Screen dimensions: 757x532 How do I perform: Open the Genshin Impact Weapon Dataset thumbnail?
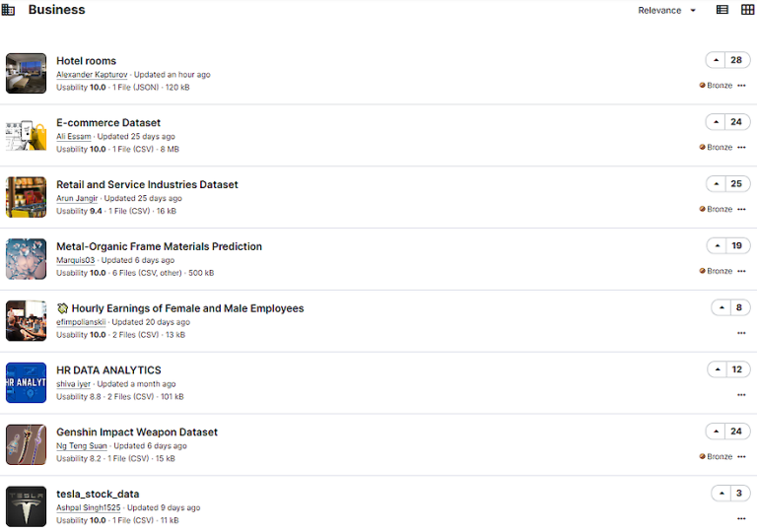click(26, 444)
